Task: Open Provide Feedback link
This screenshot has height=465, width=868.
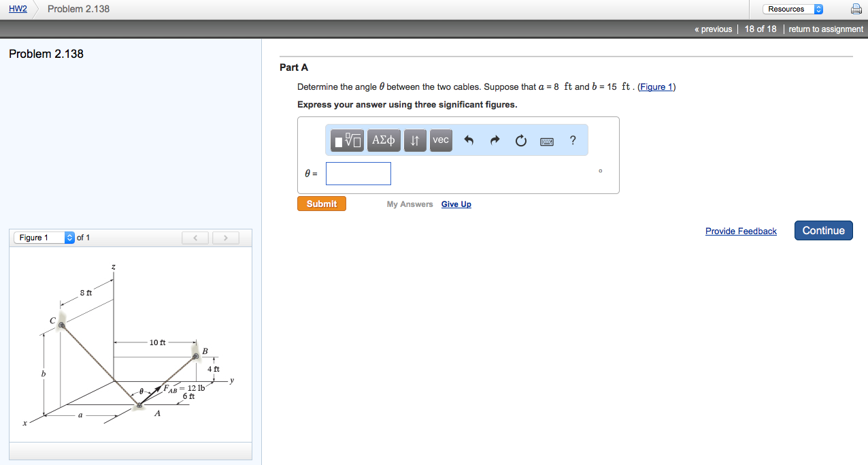Action: (x=741, y=231)
